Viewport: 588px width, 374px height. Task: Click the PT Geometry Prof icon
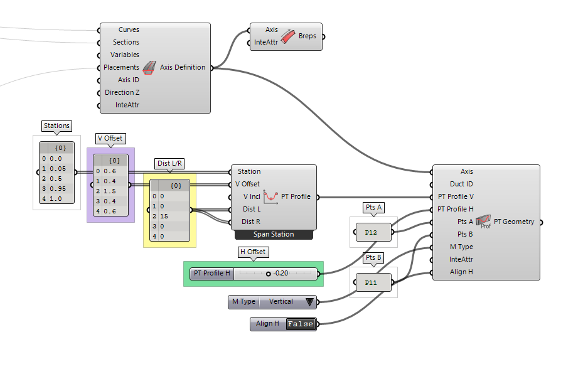[483, 221]
